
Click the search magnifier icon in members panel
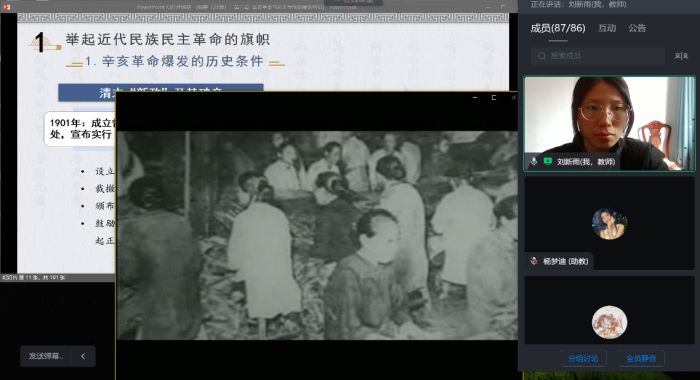point(542,56)
